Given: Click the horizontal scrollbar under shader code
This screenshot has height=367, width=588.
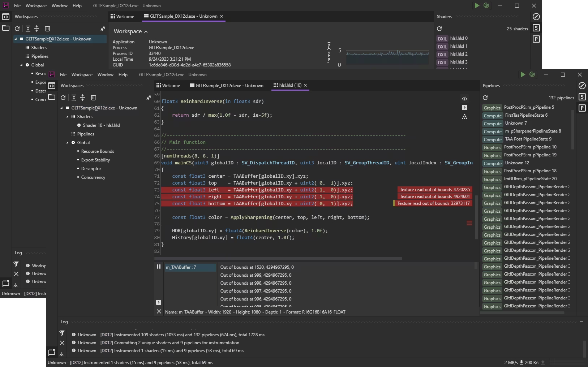Looking at the screenshot, I should tap(278, 259).
